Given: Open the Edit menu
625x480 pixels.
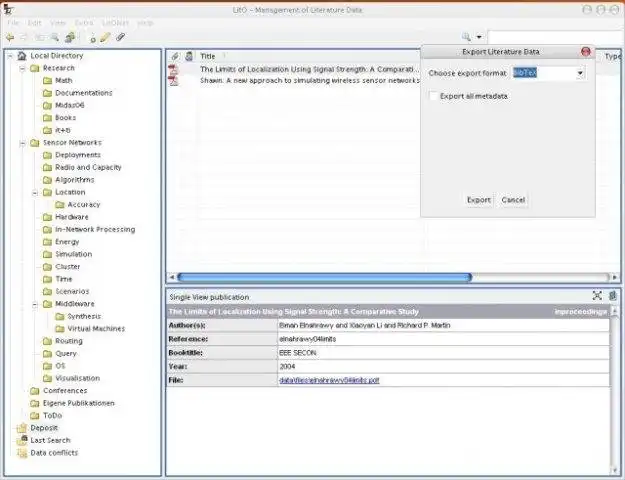Looking at the screenshot, I should pyautogui.click(x=34, y=23).
